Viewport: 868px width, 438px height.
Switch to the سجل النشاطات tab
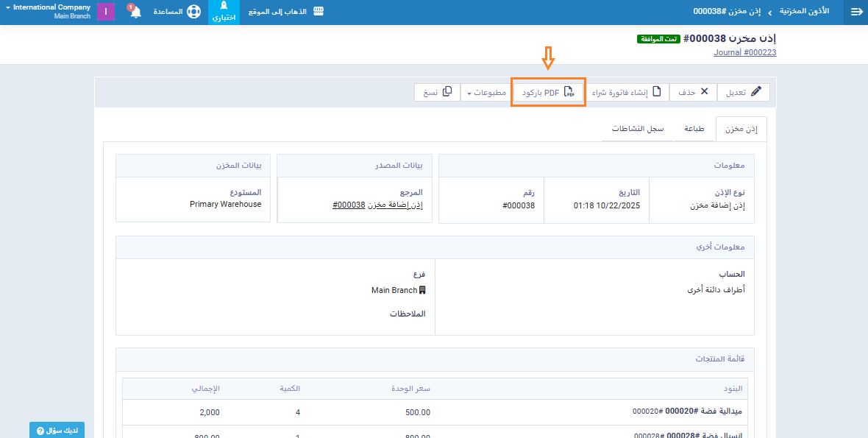pyautogui.click(x=637, y=129)
